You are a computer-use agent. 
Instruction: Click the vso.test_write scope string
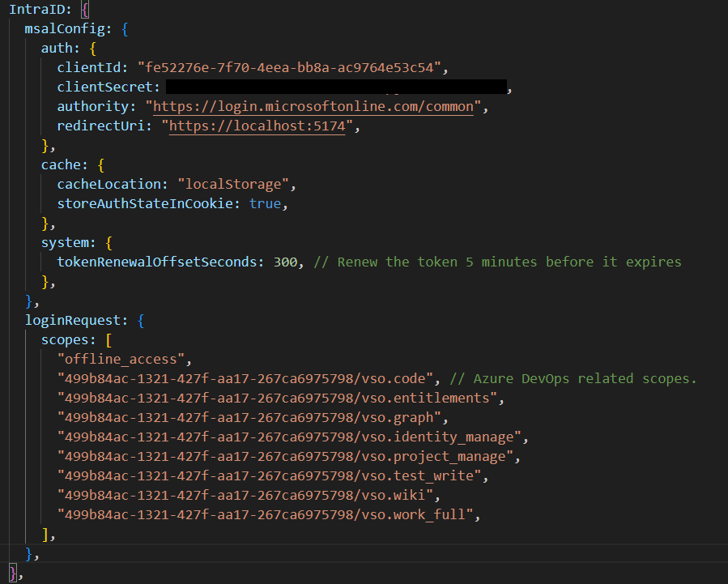[270, 476]
